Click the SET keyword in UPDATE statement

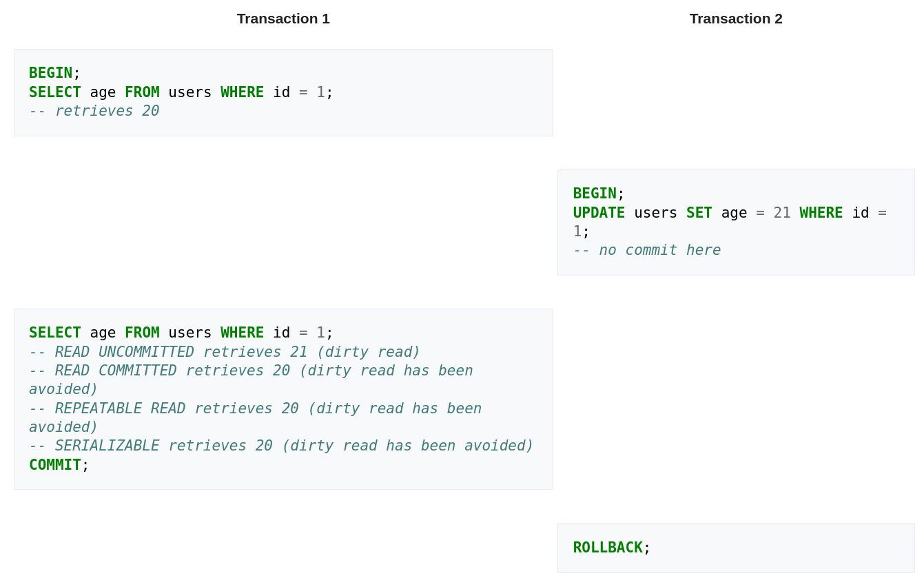click(699, 213)
